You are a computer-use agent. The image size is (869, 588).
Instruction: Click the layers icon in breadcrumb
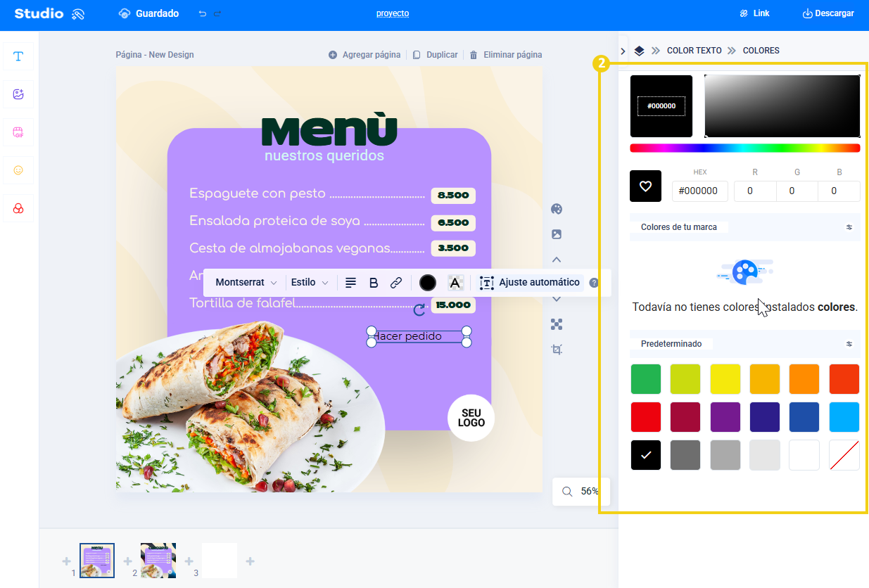pos(639,51)
